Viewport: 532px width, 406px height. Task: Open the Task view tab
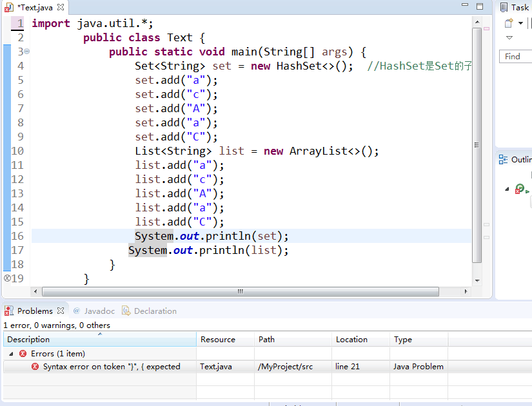(515, 7)
